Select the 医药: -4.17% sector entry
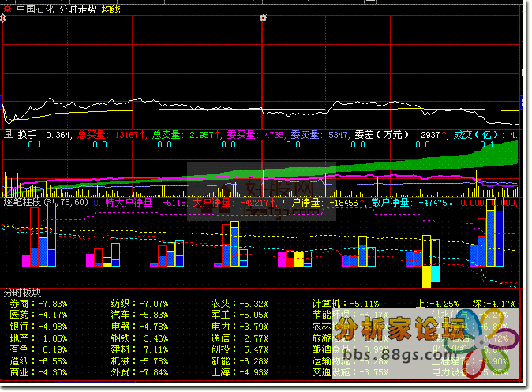Screen dimensions: 532x392 (39, 315)
